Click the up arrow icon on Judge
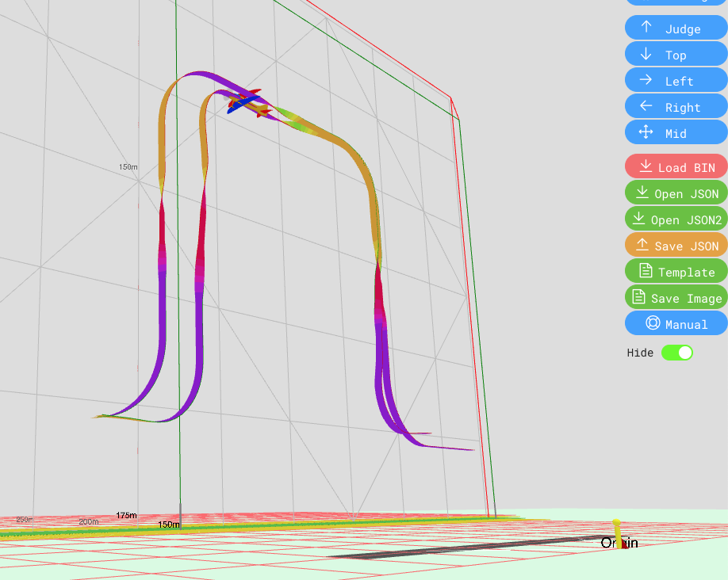728x580 pixels. (x=646, y=27)
